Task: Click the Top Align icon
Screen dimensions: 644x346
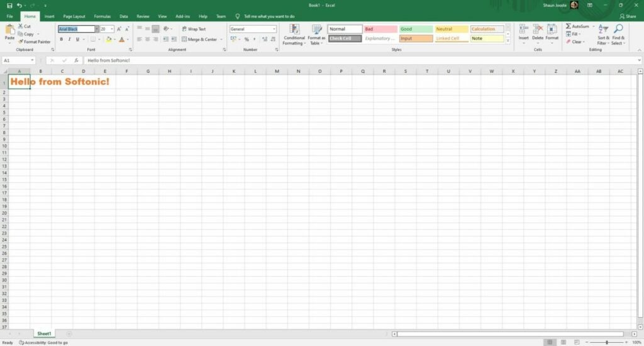Action: click(x=140, y=28)
